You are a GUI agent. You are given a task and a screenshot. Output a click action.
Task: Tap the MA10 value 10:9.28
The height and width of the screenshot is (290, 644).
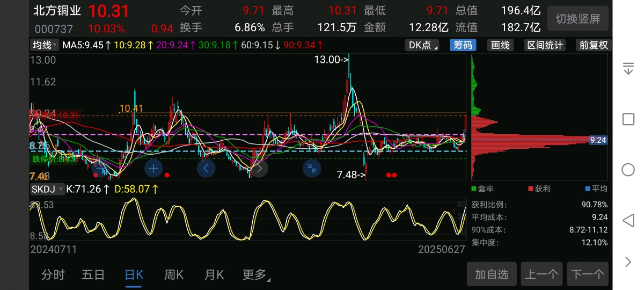pyautogui.click(x=134, y=45)
